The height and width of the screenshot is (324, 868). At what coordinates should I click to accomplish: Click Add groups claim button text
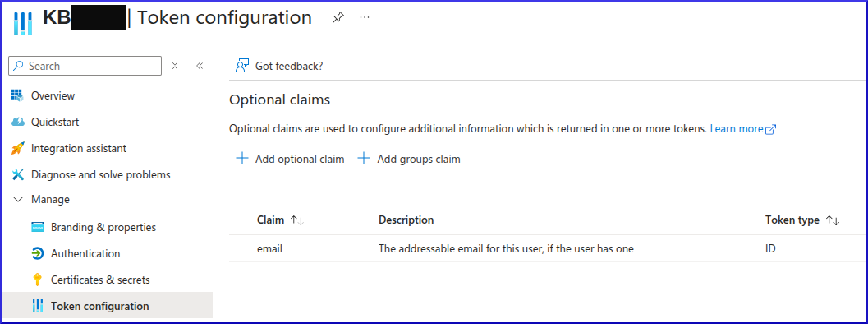click(419, 160)
